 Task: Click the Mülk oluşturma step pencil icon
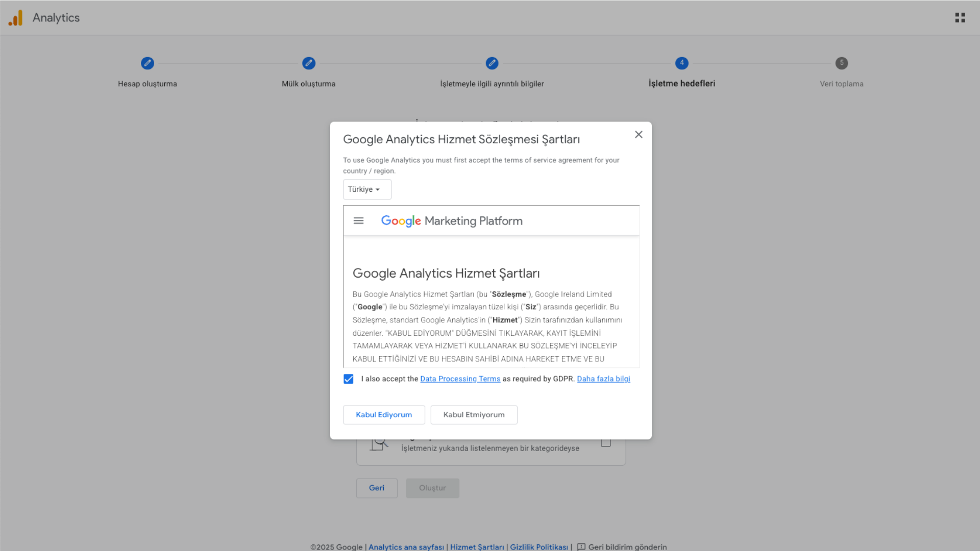point(309,63)
